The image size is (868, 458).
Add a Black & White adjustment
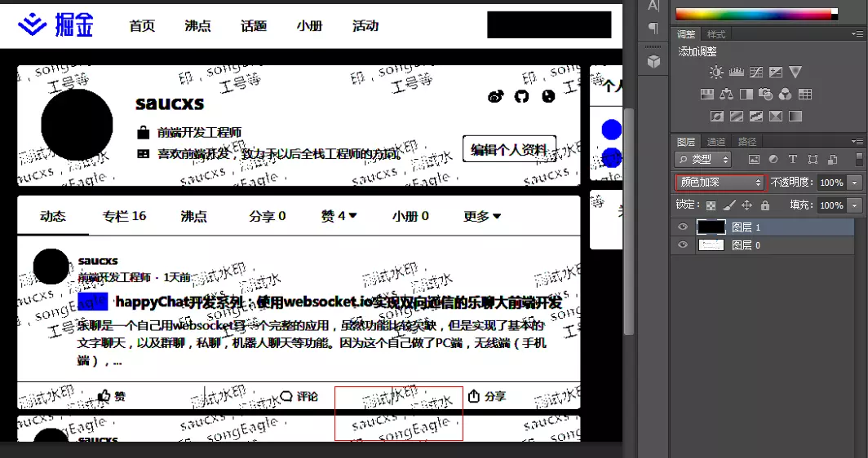(746, 94)
